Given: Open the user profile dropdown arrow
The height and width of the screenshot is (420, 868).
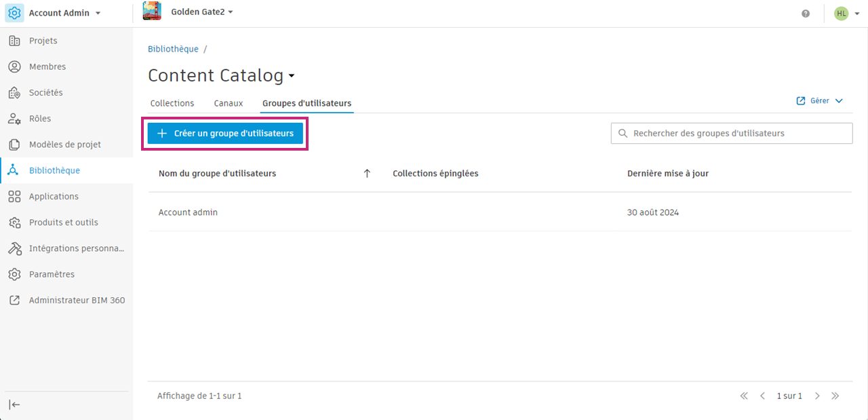Looking at the screenshot, I should click(857, 14).
